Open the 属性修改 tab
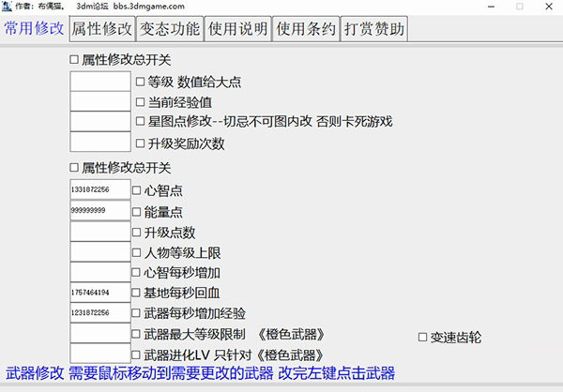Screen dimensions: 563x392 click(x=102, y=29)
